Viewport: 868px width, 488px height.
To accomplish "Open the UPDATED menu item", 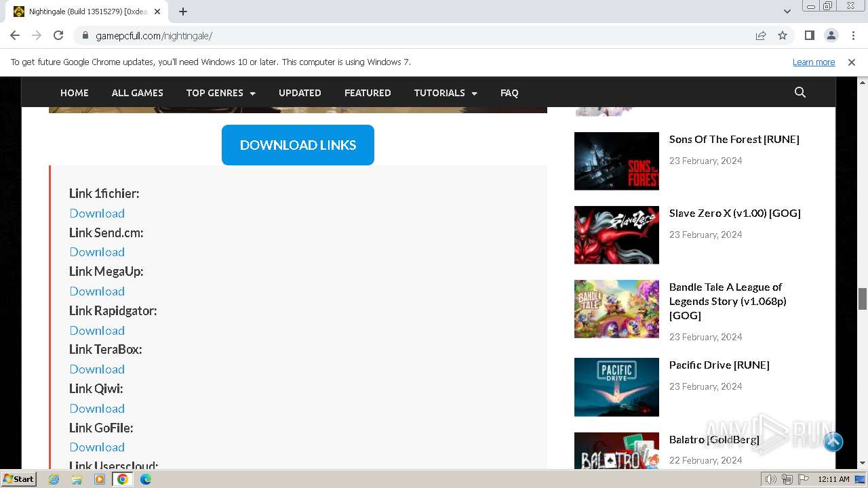I will [x=300, y=93].
